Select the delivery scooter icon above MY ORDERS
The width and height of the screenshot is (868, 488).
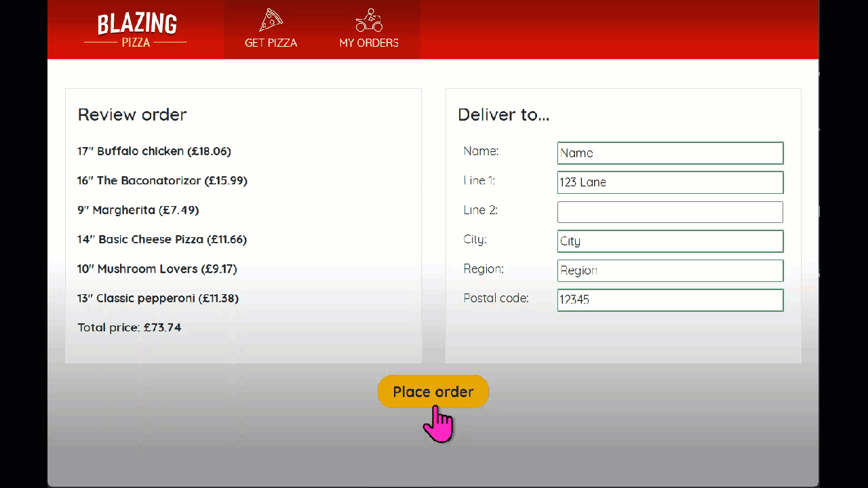(x=368, y=19)
